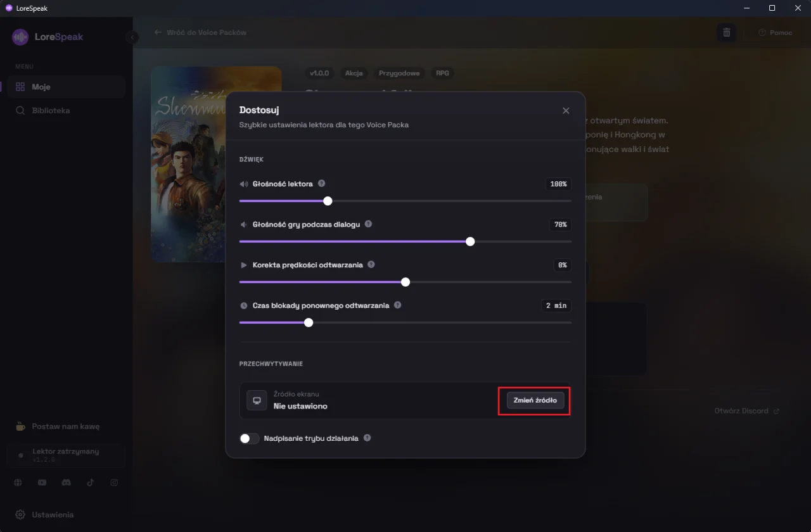Click help icon next to Czas blokady ponownego odtwarzania

pos(397,305)
